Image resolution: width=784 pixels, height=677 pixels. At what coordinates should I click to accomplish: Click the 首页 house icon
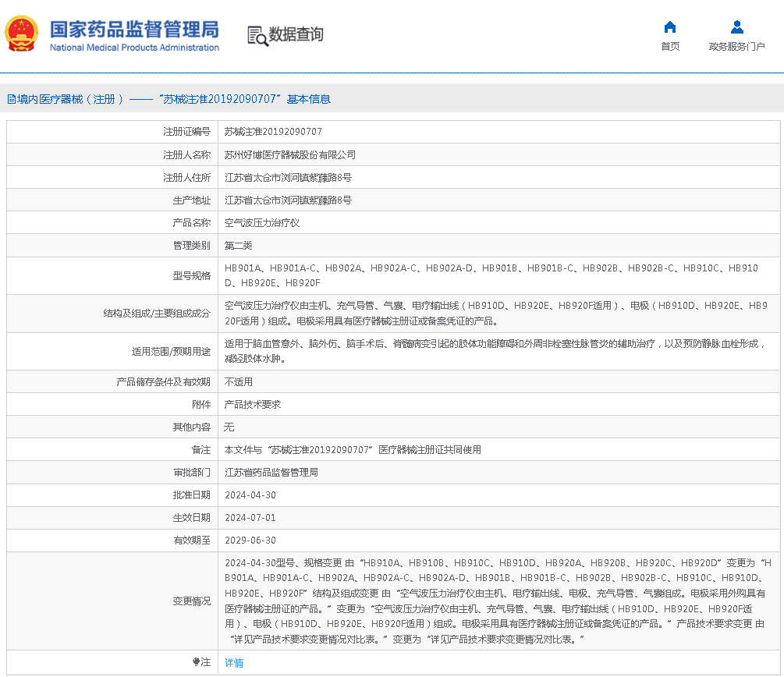pyautogui.click(x=669, y=27)
